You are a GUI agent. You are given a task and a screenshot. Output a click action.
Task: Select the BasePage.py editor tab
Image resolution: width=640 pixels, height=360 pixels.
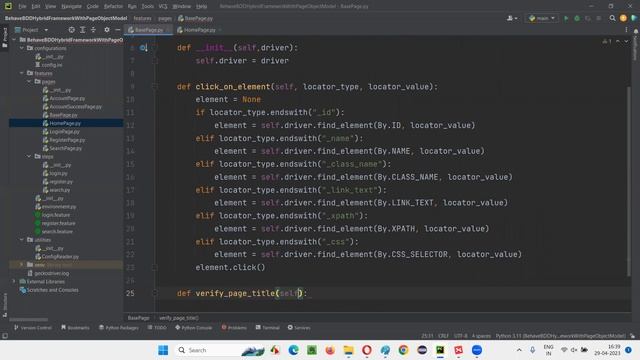[148, 30]
